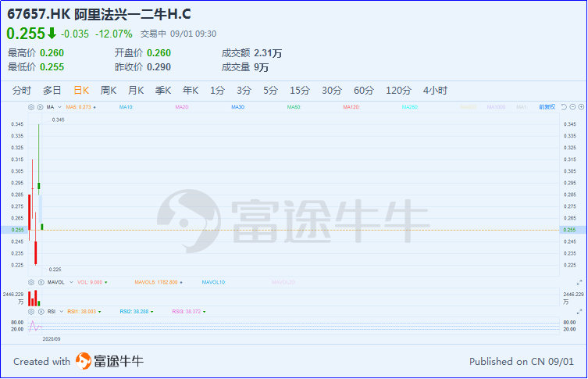Screen dimensions: 588x379
Task: Click the MA50 moving average label
Action: (294, 107)
